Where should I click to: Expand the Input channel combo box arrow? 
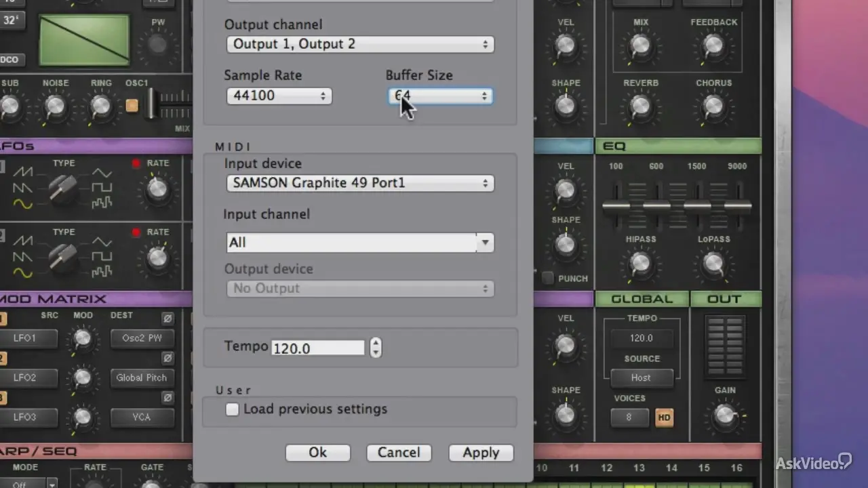[x=485, y=243]
